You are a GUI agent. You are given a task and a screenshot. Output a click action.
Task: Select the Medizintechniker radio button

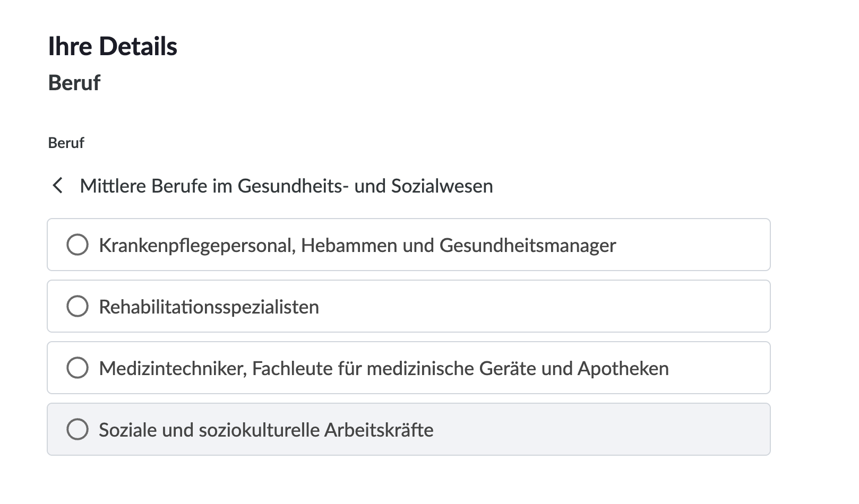[78, 367]
